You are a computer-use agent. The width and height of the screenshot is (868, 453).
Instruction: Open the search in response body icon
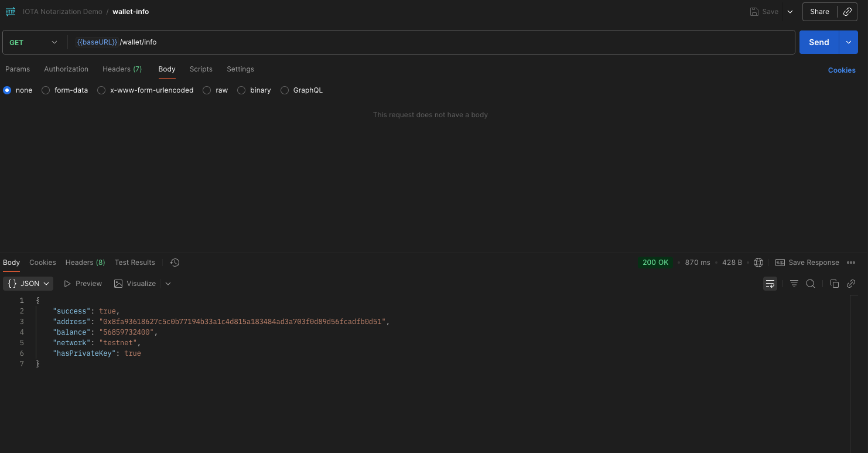[811, 283]
